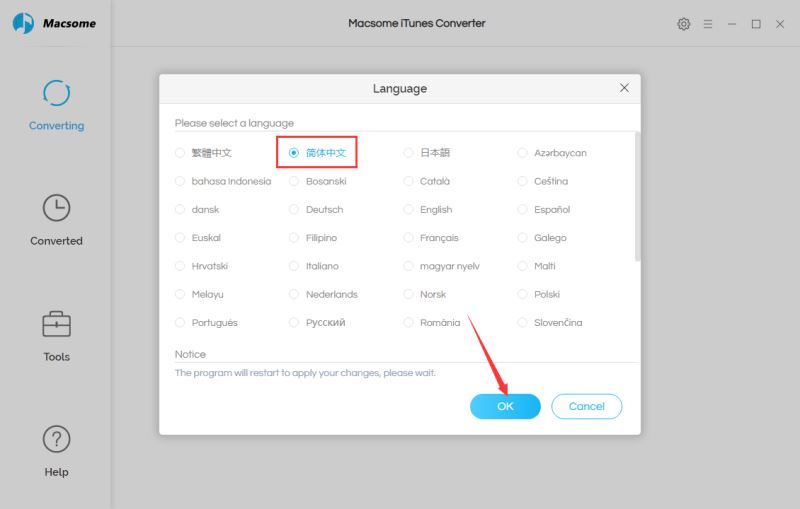Close the Language dialog with X

pyautogui.click(x=624, y=88)
